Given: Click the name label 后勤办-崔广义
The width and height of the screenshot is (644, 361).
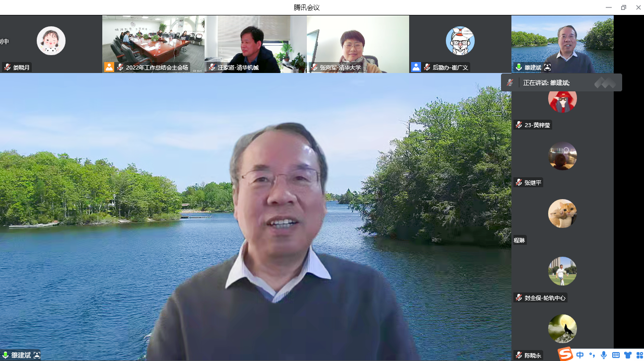Looking at the screenshot, I should (450, 68).
